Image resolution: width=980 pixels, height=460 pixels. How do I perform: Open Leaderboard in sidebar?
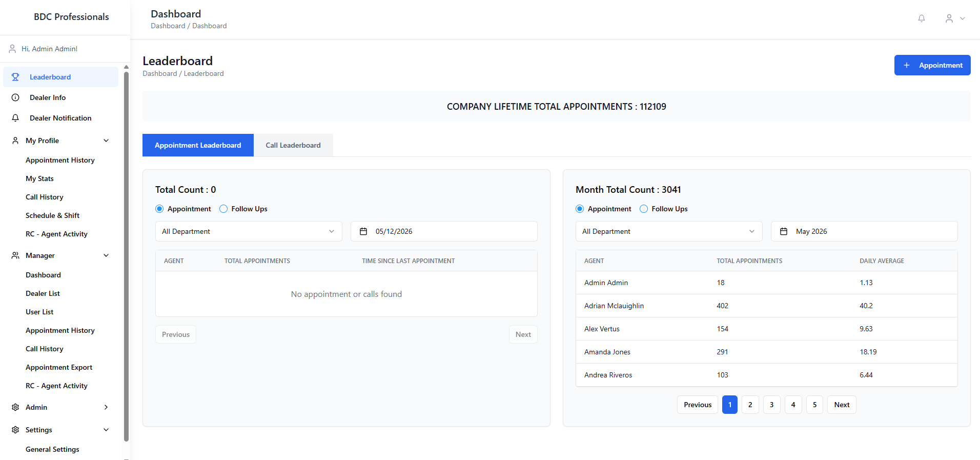[x=60, y=77]
